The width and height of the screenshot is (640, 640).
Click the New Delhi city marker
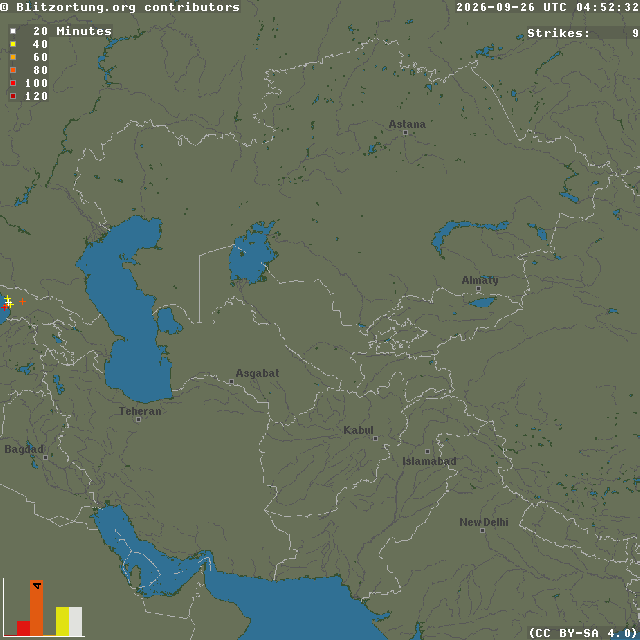tap(482, 531)
